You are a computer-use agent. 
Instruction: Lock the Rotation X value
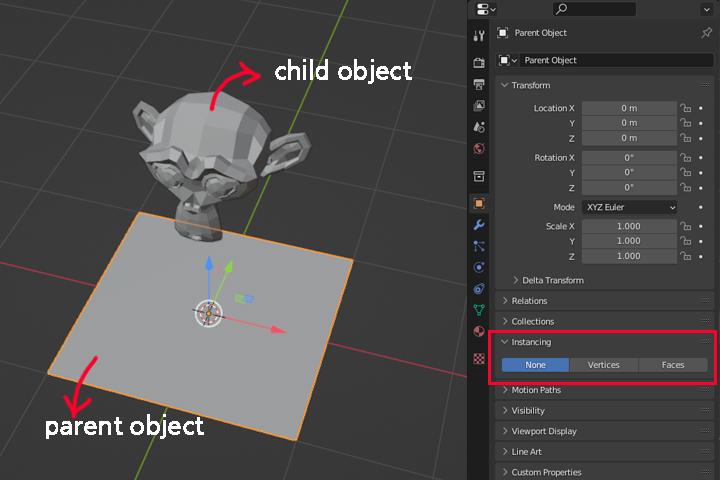click(686, 158)
